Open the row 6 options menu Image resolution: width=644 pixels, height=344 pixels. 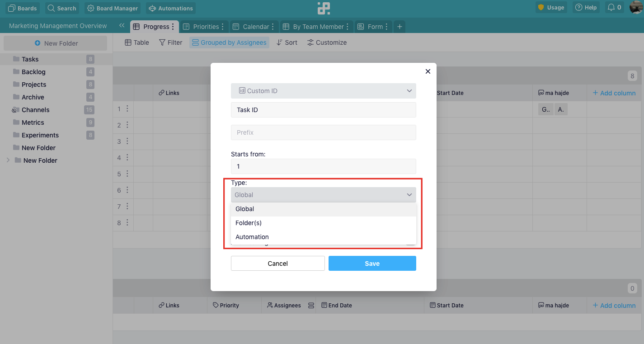coord(127,190)
